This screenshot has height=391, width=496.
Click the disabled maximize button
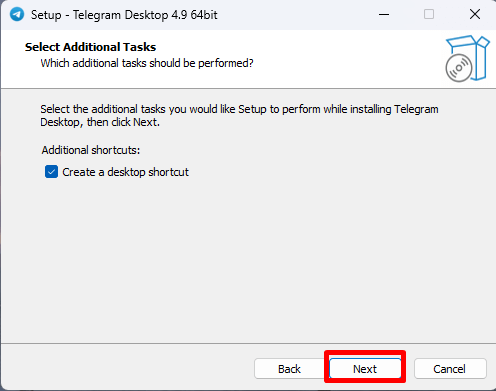tap(429, 15)
